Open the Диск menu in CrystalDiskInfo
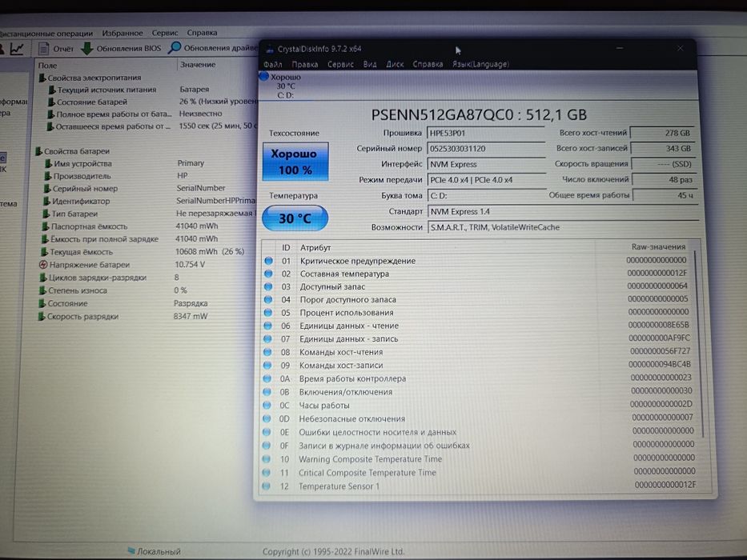Viewport: 747px width, 560px height. point(395,64)
